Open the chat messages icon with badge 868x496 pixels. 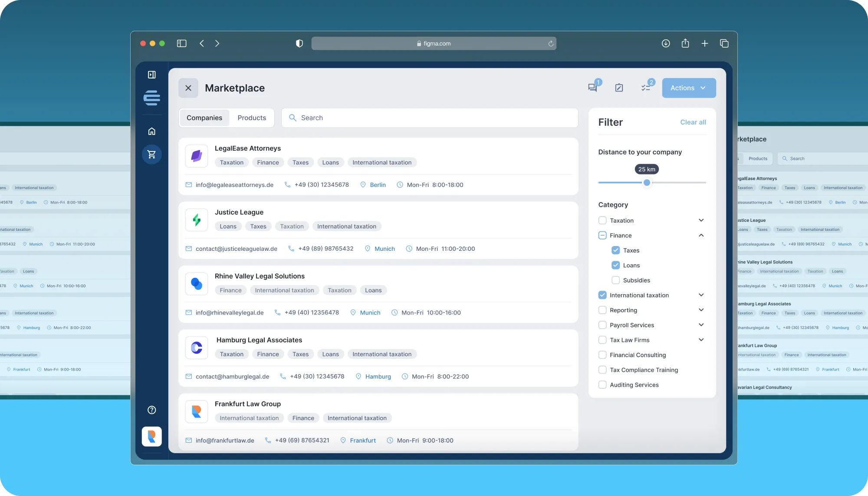tap(592, 88)
